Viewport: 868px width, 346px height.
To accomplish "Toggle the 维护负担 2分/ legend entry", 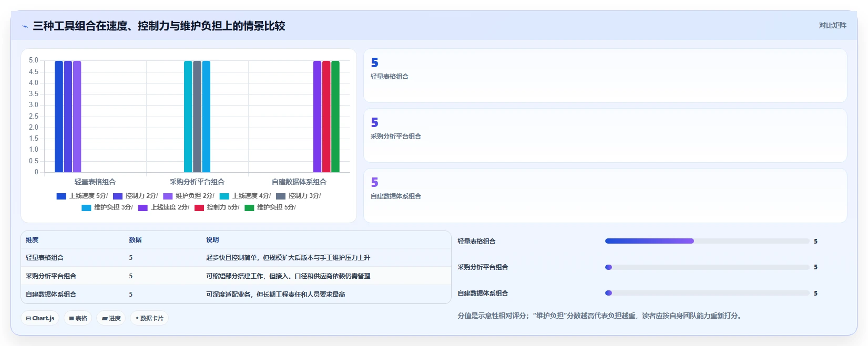I will tap(188, 196).
